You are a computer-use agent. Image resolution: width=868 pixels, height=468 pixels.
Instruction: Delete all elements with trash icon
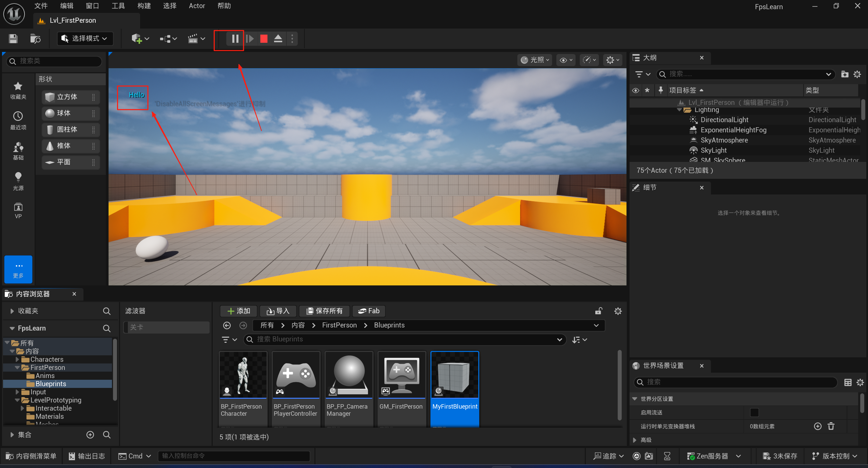point(831,426)
